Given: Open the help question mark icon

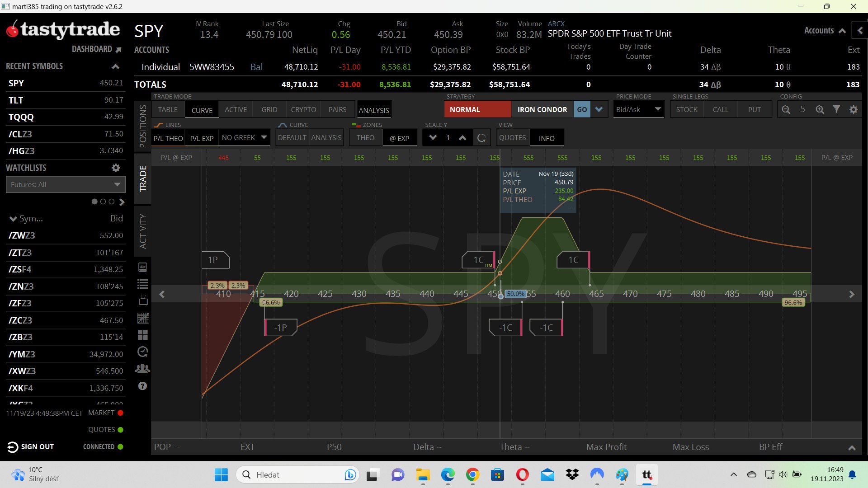Looking at the screenshot, I should (x=143, y=386).
